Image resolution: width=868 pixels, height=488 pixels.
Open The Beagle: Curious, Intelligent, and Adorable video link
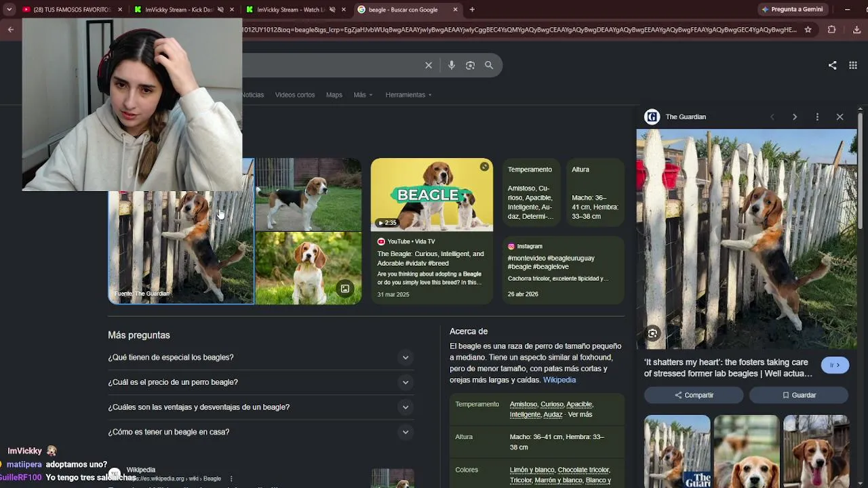(x=431, y=258)
